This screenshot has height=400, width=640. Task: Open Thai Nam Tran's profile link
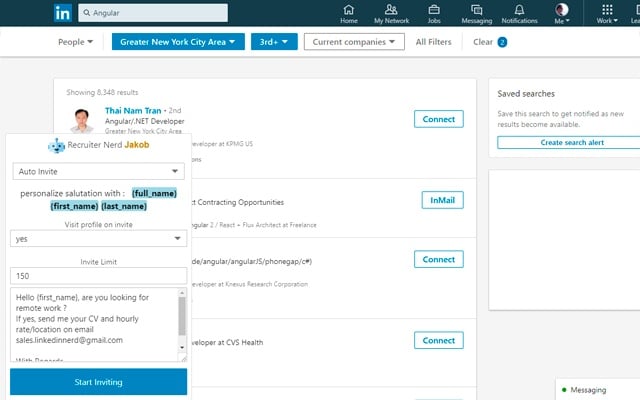pos(133,111)
